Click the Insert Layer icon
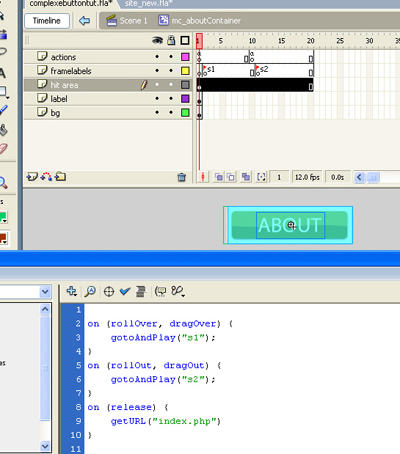Screen dimensions: 400x454 click(x=32, y=177)
